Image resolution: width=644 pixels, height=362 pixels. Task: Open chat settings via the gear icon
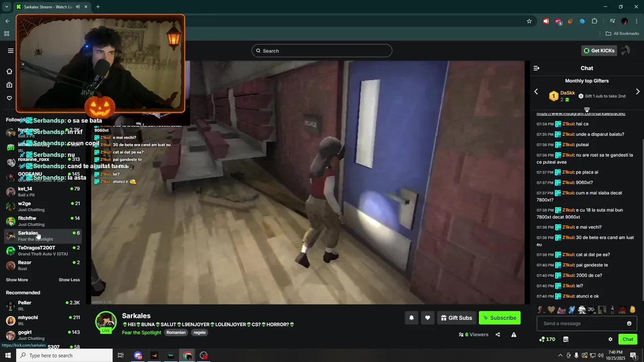[x=610, y=339]
